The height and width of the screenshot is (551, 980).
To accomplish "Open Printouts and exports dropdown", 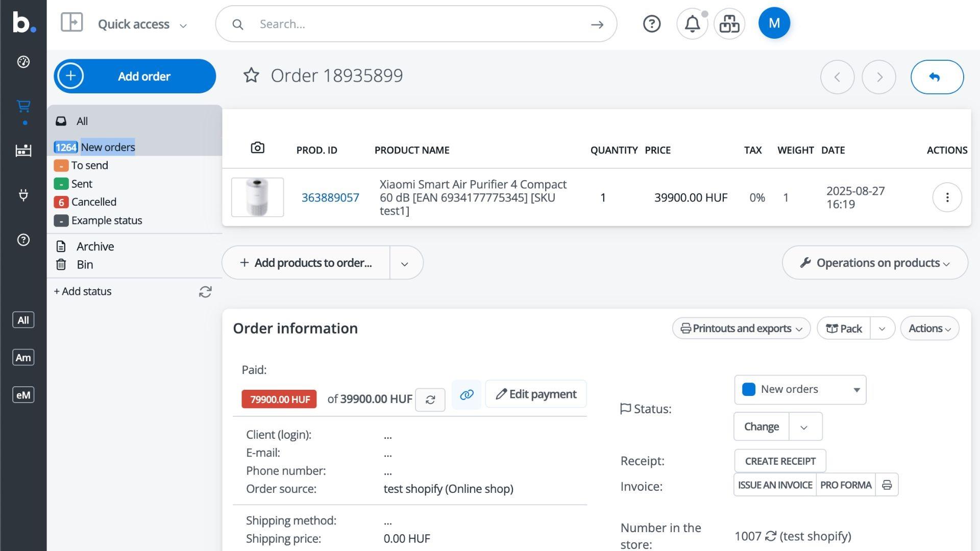I will tap(742, 328).
